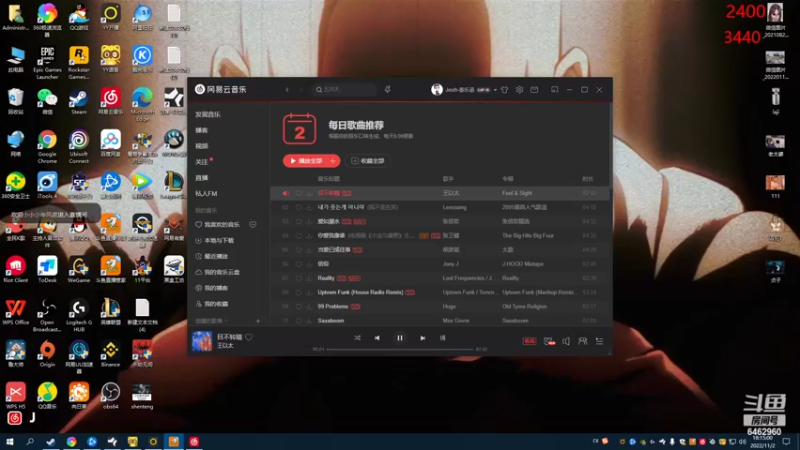Switch to mini player mode icon

tap(555, 90)
